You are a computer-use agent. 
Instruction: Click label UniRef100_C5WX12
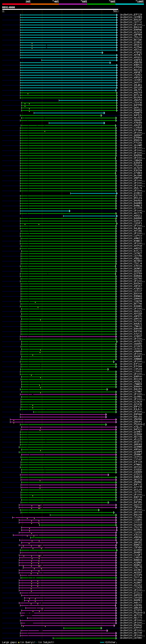pos(131,326)
